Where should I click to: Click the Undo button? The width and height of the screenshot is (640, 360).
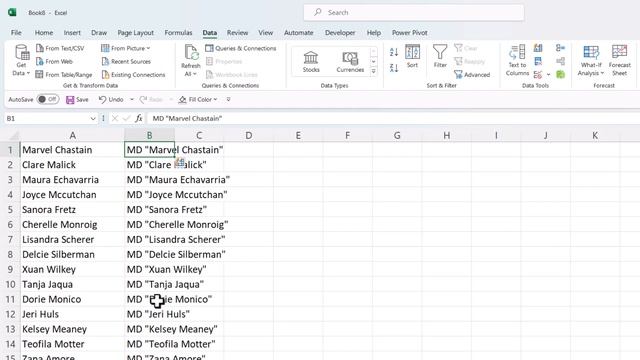pyautogui.click(x=111, y=99)
